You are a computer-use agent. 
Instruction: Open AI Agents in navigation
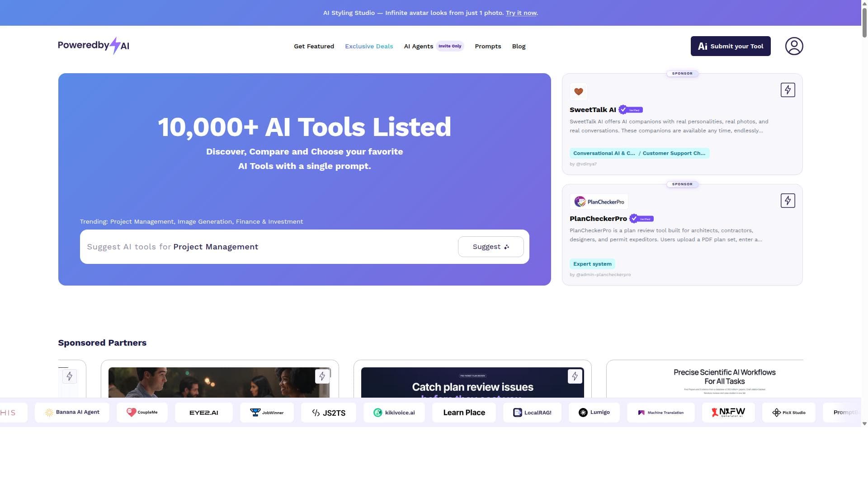[x=418, y=46]
